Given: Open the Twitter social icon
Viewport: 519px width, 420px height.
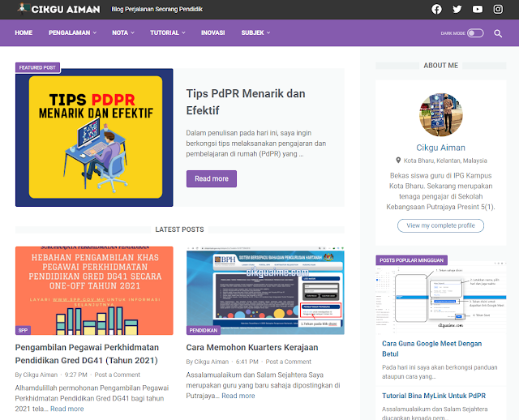Looking at the screenshot, I should [457, 9].
